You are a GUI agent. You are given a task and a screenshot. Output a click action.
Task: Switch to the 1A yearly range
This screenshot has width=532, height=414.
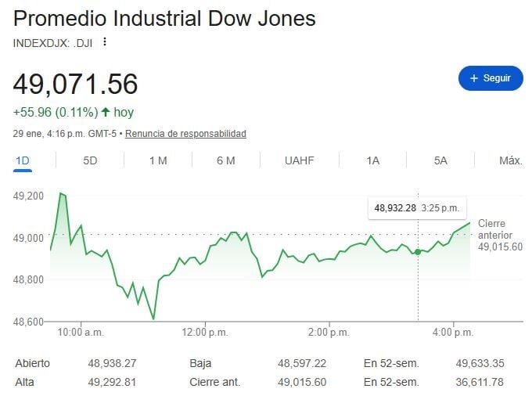(x=372, y=160)
